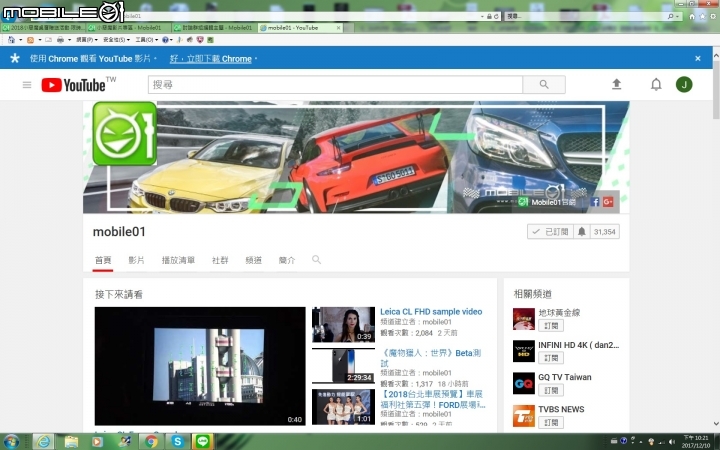Expand the address bar autocomplete dropdown
Viewport: 720px width, 450px height.
(482, 17)
